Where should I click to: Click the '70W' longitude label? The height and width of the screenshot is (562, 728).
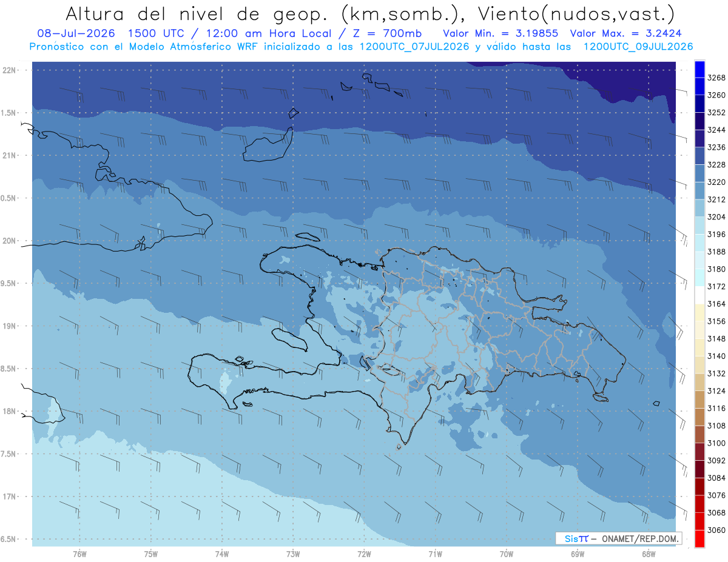coord(507,554)
